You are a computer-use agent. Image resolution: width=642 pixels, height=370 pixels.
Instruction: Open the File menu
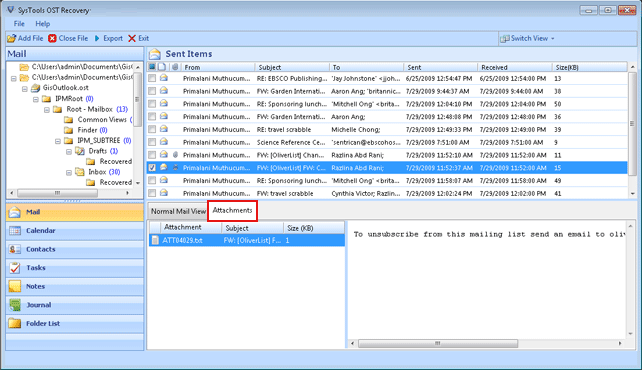coord(19,24)
